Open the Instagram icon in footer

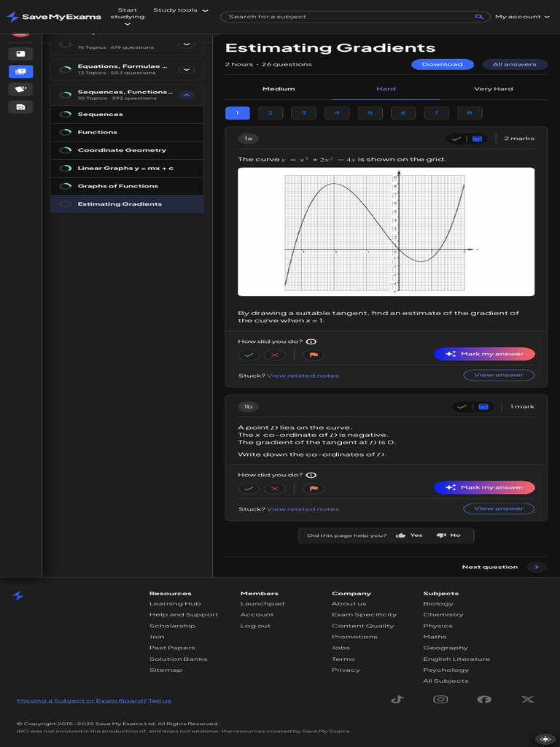click(440, 699)
